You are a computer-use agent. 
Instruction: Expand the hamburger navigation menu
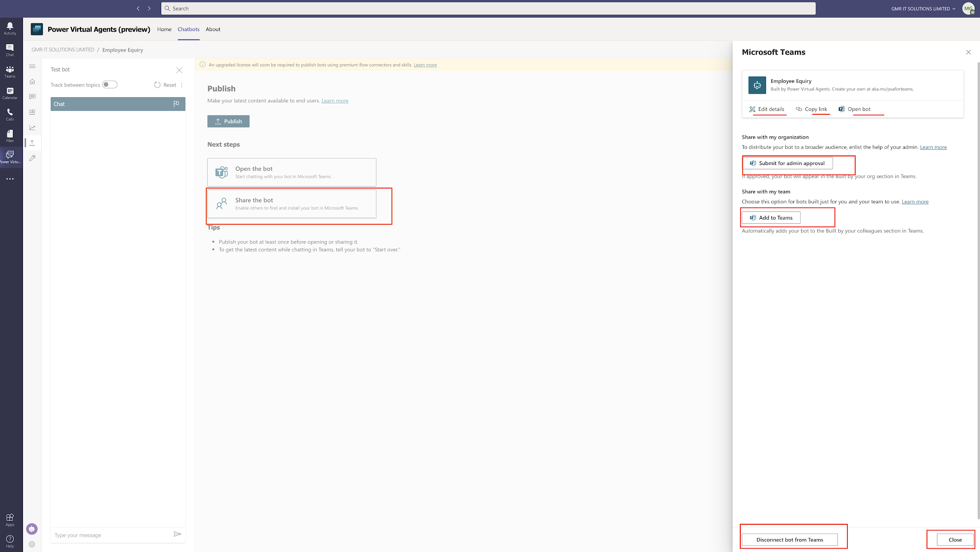coord(32,66)
